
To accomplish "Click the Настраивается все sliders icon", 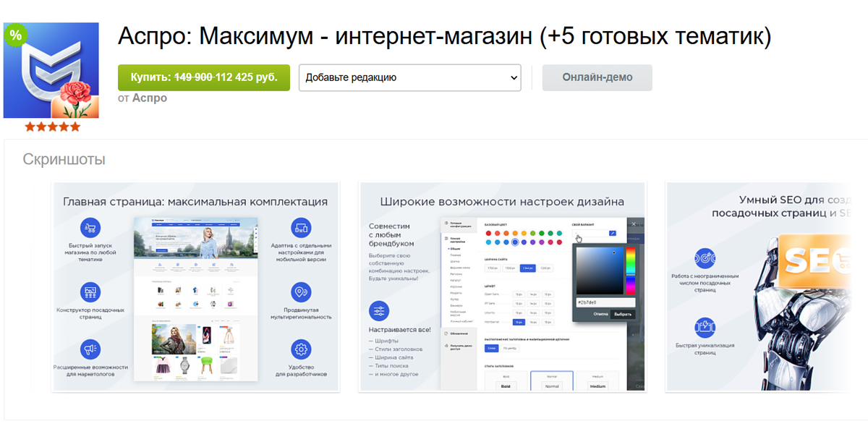I will tap(379, 311).
